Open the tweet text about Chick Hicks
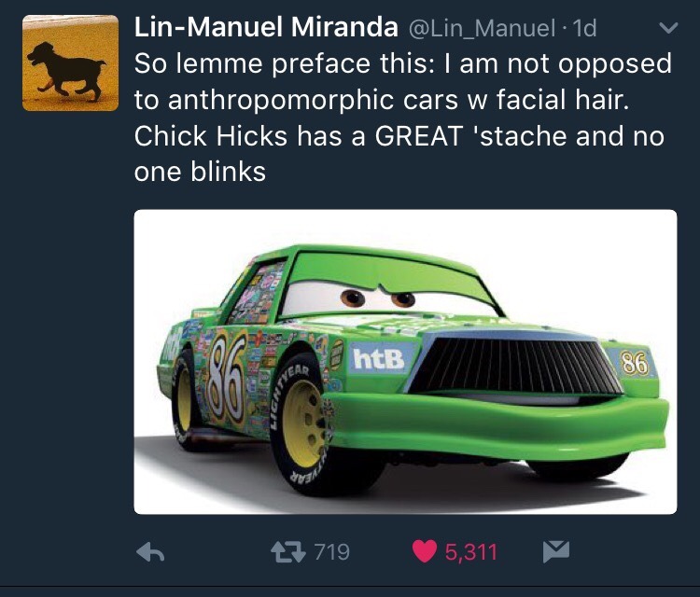The width and height of the screenshot is (700, 597). tap(402, 118)
